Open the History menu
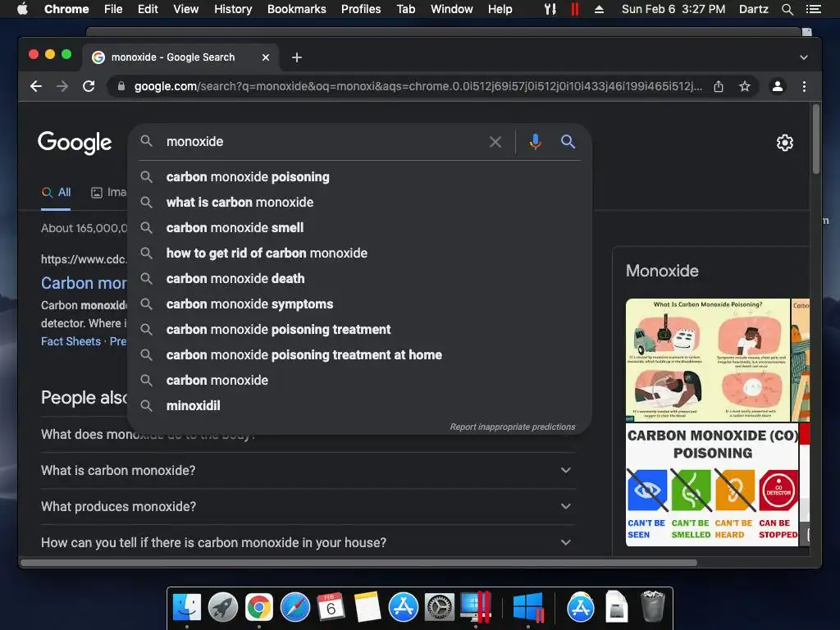 click(x=233, y=9)
